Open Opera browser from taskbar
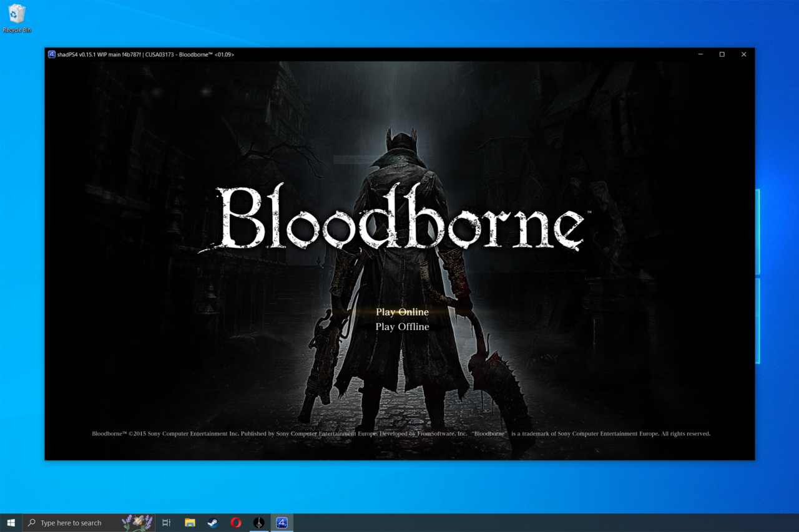Image resolution: width=799 pixels, height=532 pixels. [236, 523]
